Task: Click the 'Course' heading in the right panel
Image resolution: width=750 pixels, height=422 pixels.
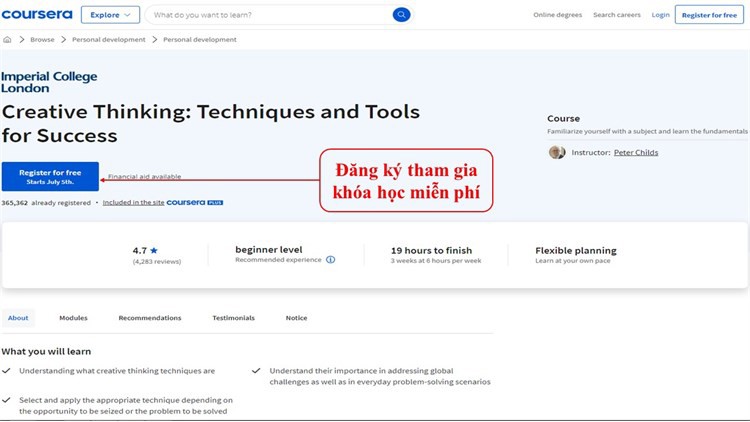Action: [563, 118]
